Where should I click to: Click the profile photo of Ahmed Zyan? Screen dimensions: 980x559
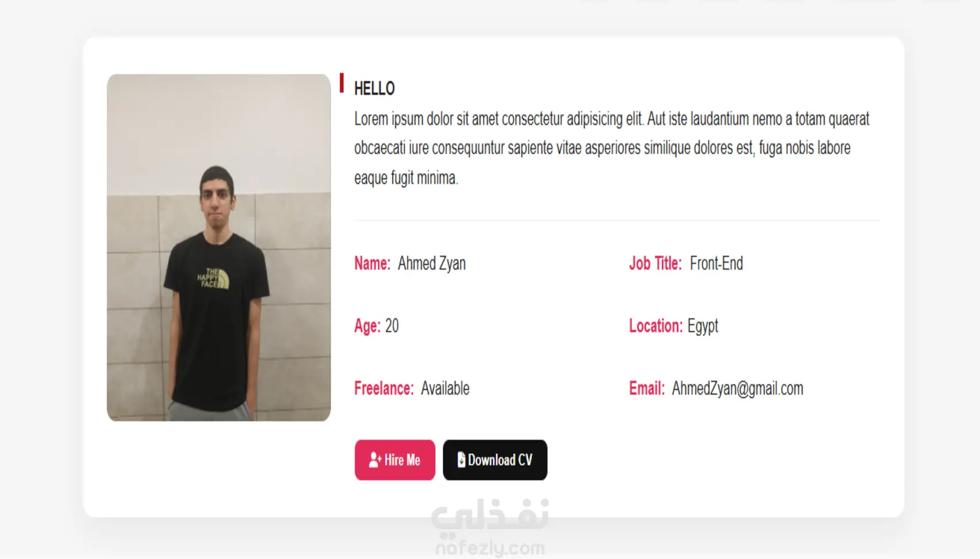218,247
